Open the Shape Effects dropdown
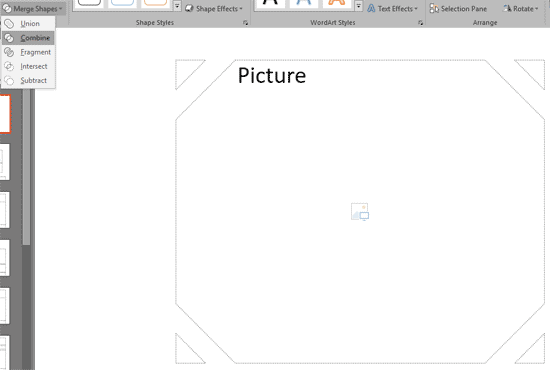The height and width of the screenshot is (370, 550). 214,9
